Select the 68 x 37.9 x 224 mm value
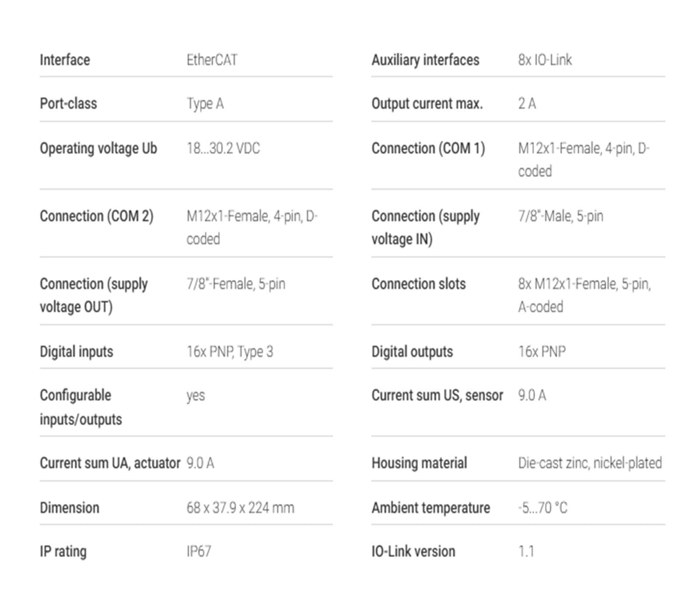The height and width of the screenshot is (603, 700). click(240, 508)
